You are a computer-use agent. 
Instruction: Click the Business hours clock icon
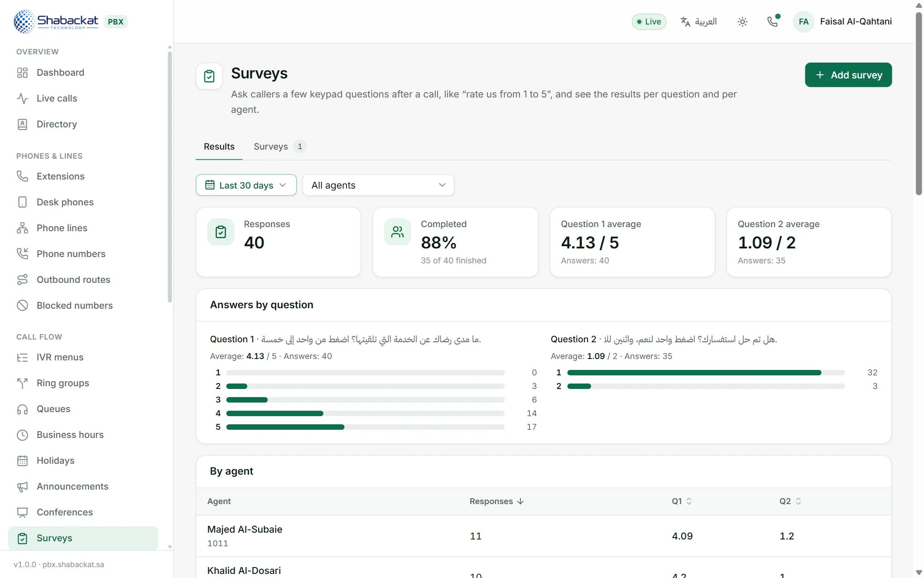[22, 435]
